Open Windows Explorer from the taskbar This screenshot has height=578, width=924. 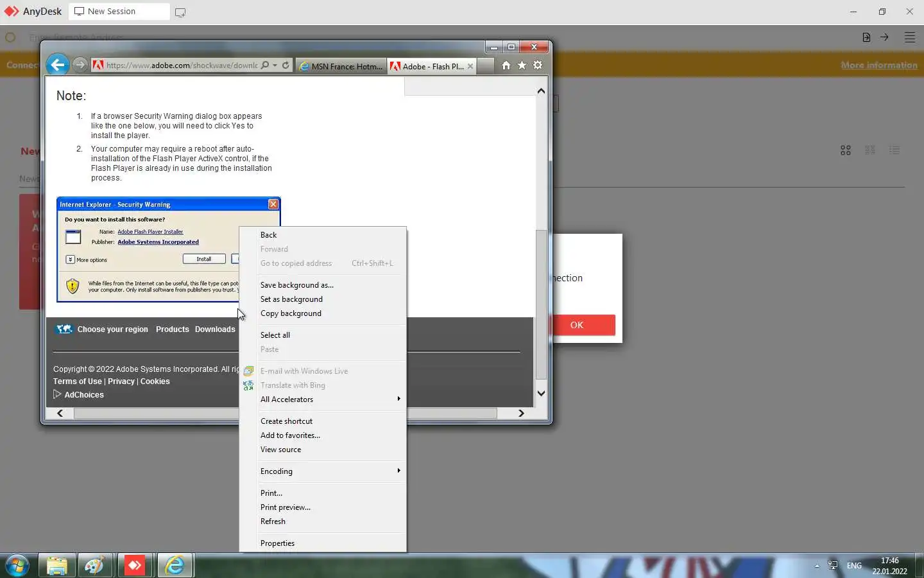[x=56, y=566]
